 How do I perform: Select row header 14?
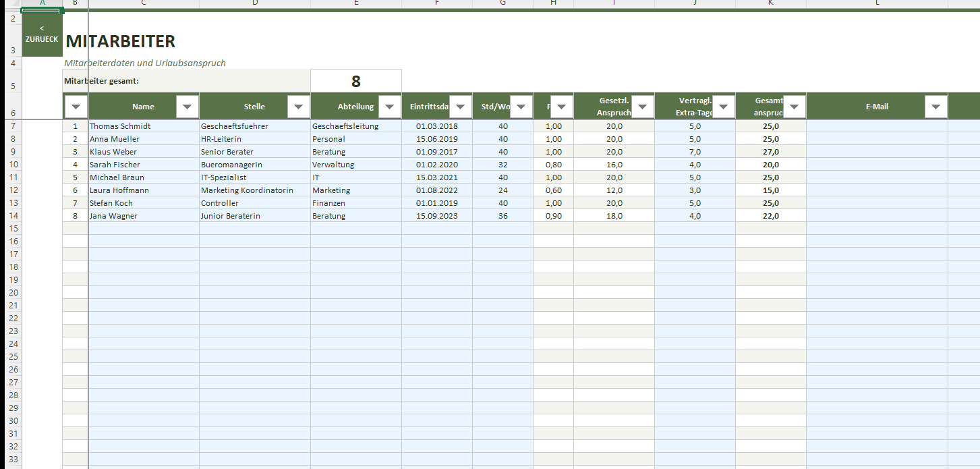pyautogui.click(x=13, y=216)
